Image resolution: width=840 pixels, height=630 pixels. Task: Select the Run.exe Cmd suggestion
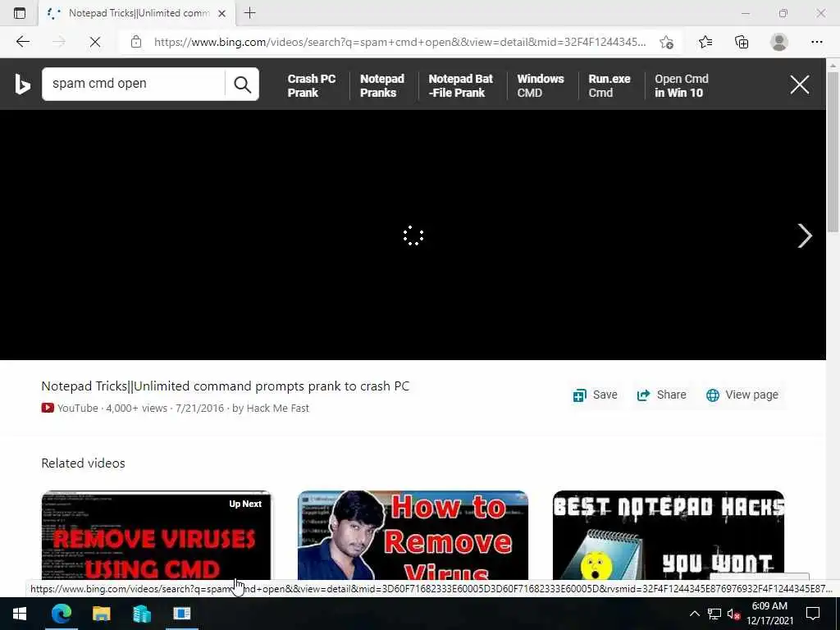click(609, 85)
